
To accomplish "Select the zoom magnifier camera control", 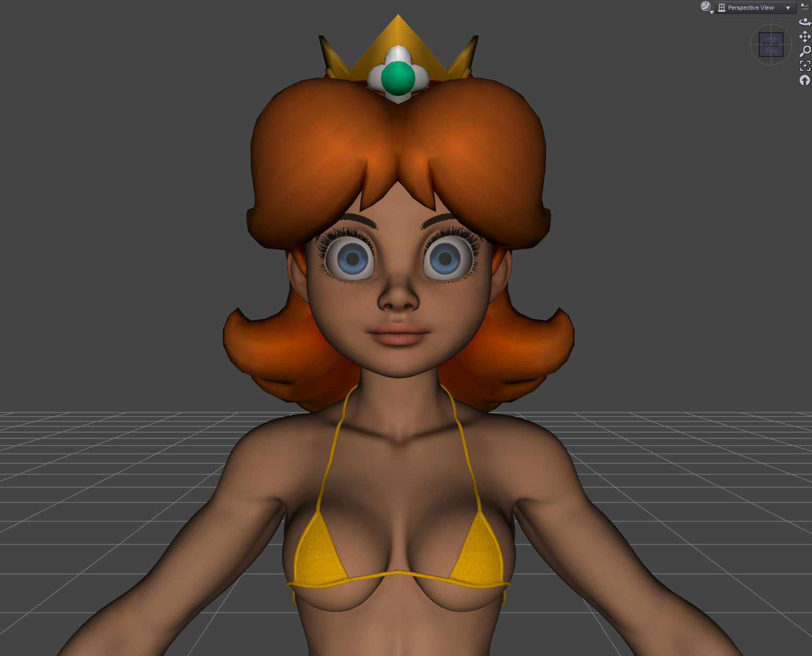I will click(805, 51).
